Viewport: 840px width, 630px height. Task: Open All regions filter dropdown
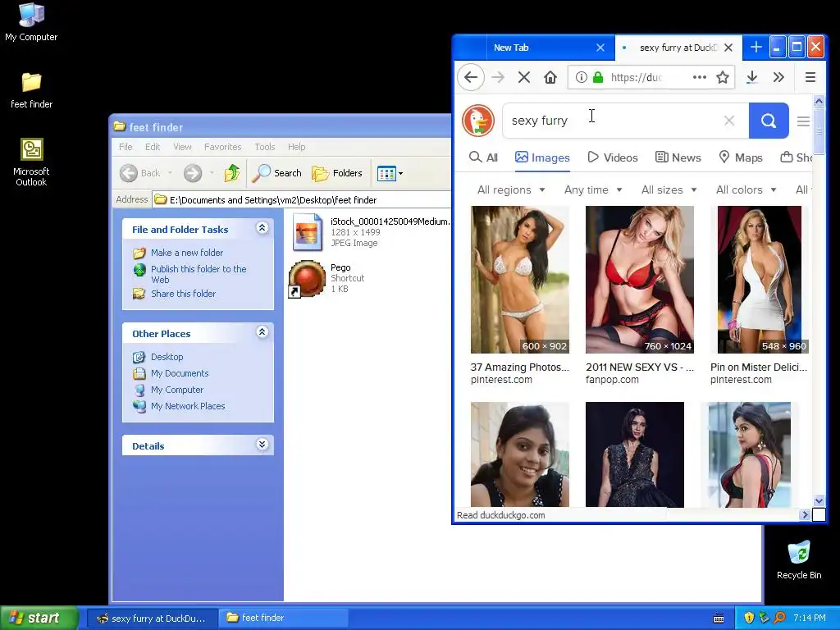point(511,189)
